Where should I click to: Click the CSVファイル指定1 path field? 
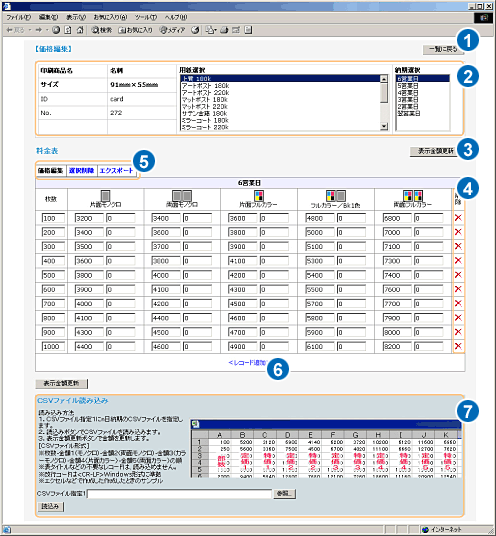coord(180,494)
